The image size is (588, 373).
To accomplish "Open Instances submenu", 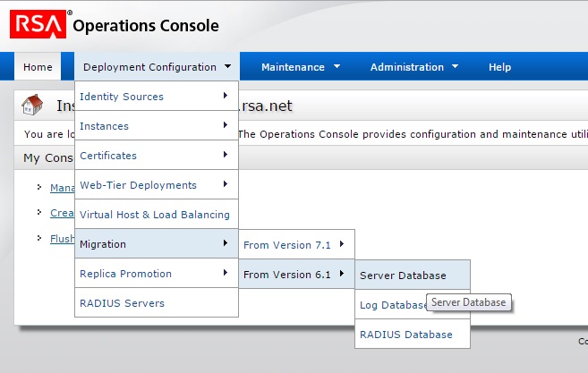I will click(156, 126).
